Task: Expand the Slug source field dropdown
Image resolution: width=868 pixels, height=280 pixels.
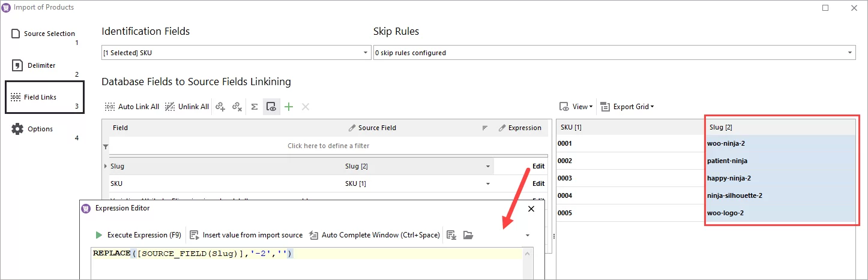Action: pos(487,166)
